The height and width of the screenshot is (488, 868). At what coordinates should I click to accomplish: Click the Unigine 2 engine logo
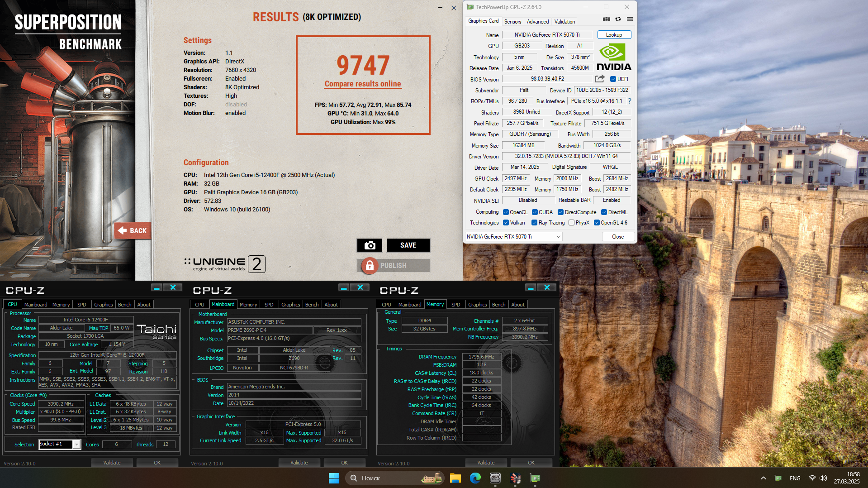point(225,264)
